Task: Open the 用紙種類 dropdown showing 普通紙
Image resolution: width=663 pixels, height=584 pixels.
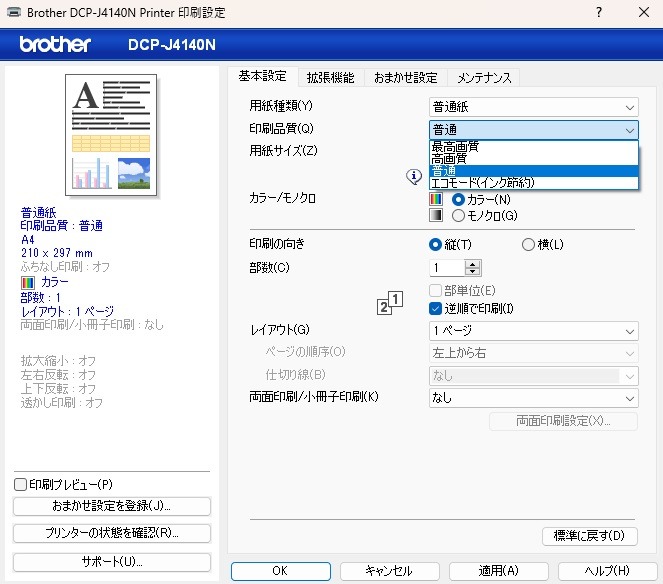Action: 534,107
